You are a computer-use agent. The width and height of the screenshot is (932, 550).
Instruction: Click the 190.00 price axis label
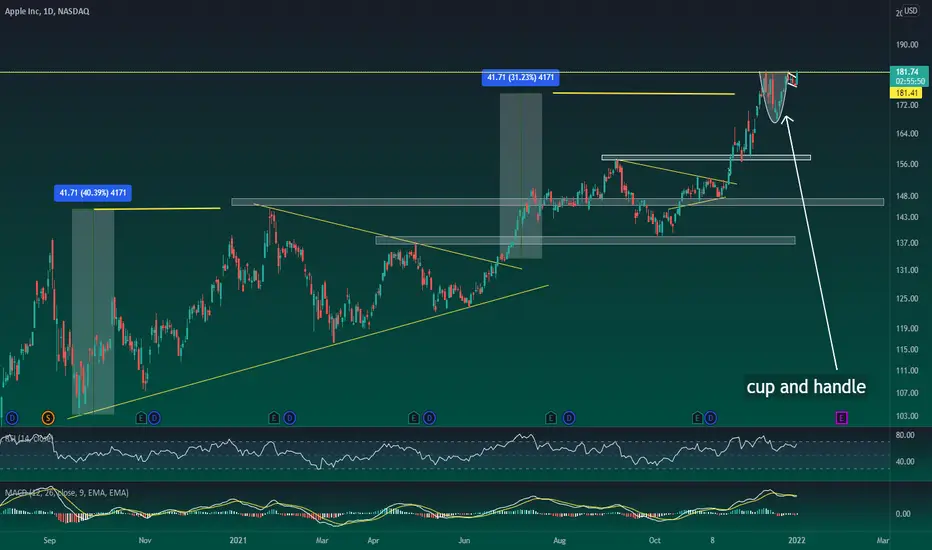tap(907, 45)
